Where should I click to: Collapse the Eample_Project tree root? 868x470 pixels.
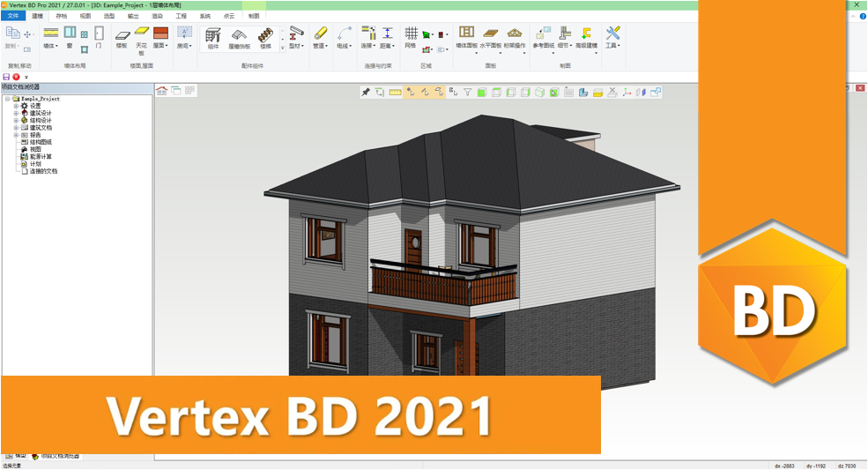click(7, 99)
